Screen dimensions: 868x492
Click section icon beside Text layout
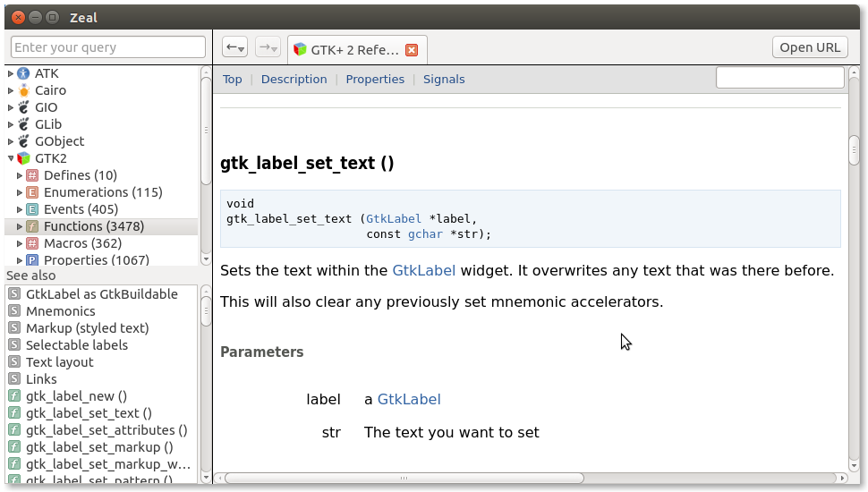(15, 362)
